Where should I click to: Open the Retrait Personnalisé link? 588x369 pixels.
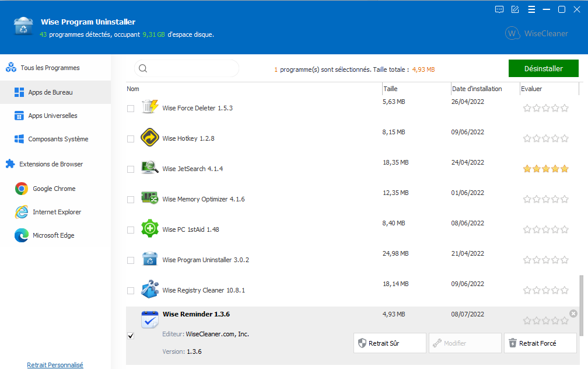click(x=55, y=365)
